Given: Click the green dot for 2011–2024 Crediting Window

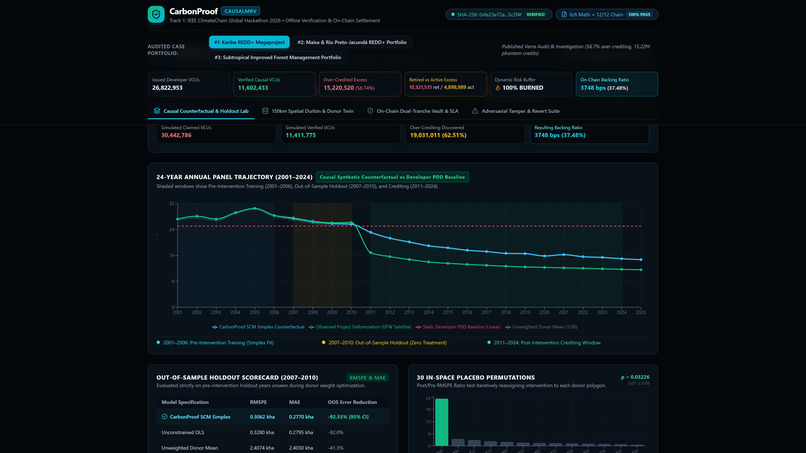Looking at the screenshot, I should (x=489, y=342).
